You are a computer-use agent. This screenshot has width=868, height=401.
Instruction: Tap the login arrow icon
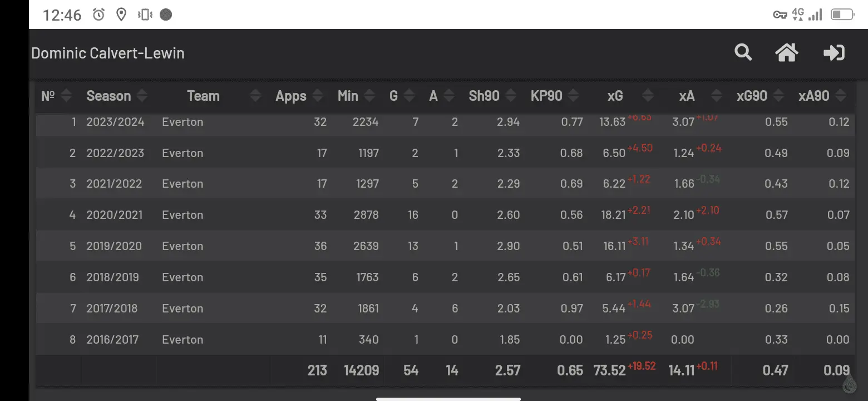pos(834,53)
